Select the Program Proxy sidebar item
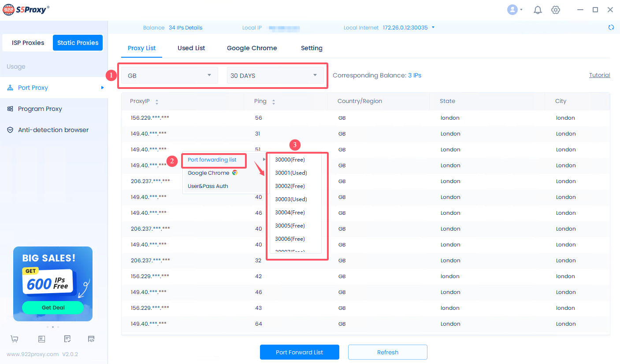The width and height of the screenshot is (620, 364). coord(40,109)
